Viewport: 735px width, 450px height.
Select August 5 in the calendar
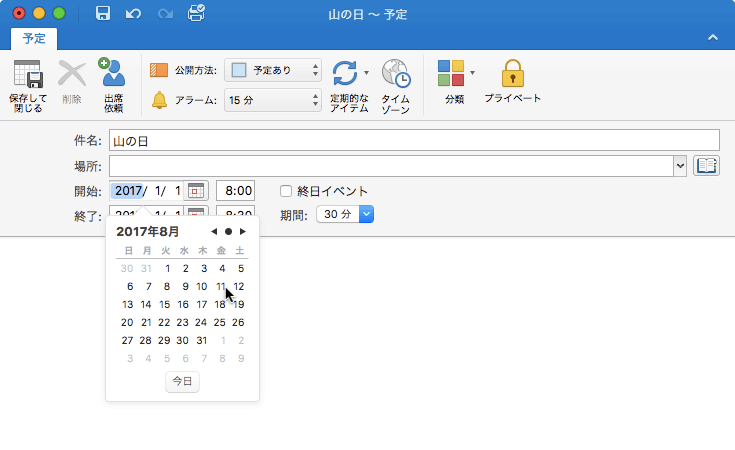[241, 269]
